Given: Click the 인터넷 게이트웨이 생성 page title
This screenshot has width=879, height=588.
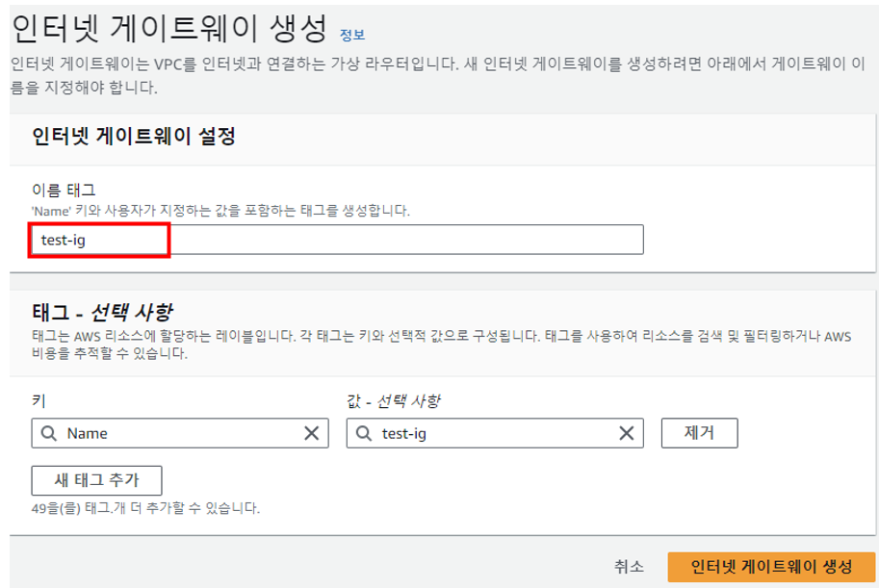Looking at the screenshot, I should pos(169,29).
